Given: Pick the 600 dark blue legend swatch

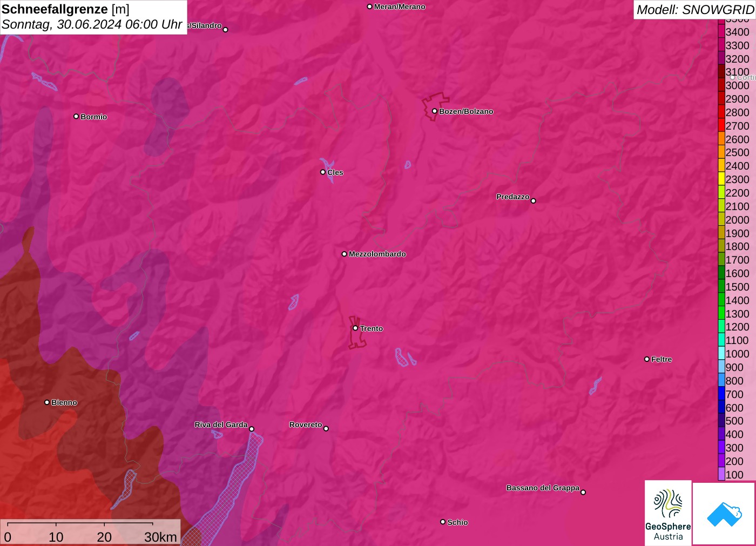Looking at the screenshot, I should tap(721, 407).
